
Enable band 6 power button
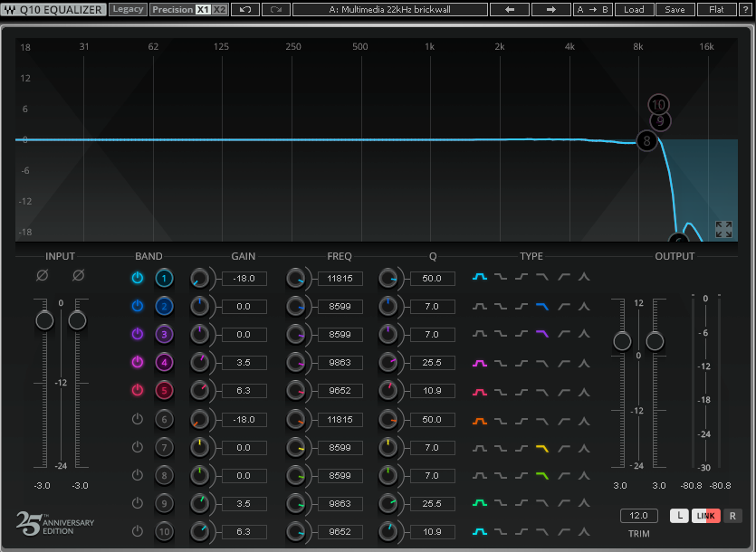coord(138,418)
